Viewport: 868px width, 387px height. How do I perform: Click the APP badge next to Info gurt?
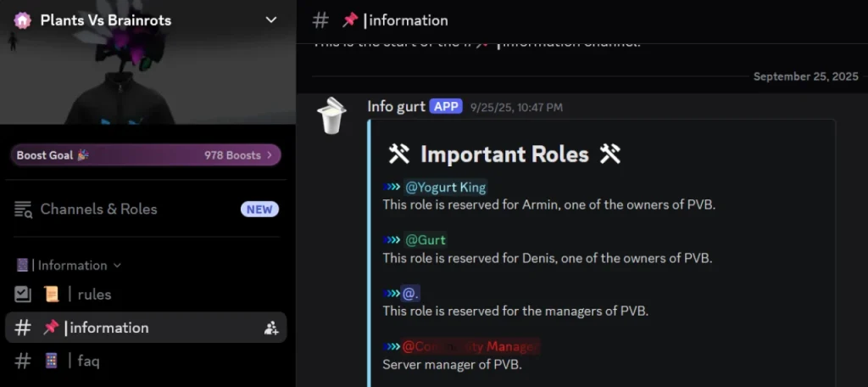[446, 106]
